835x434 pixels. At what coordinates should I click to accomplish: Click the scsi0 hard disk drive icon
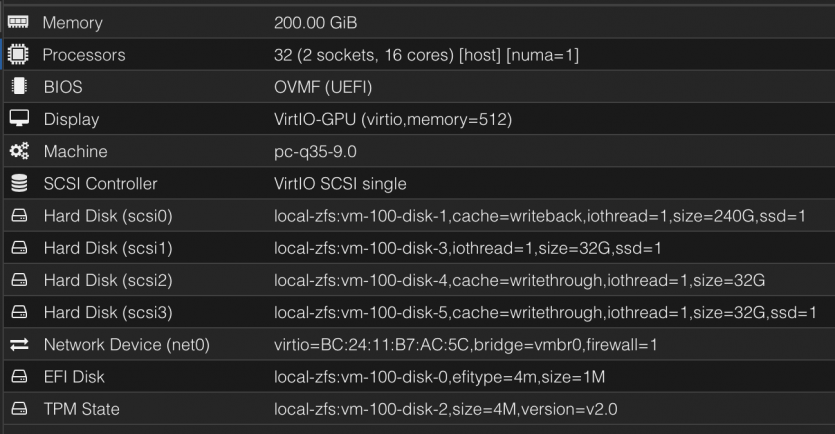(18, 216)
